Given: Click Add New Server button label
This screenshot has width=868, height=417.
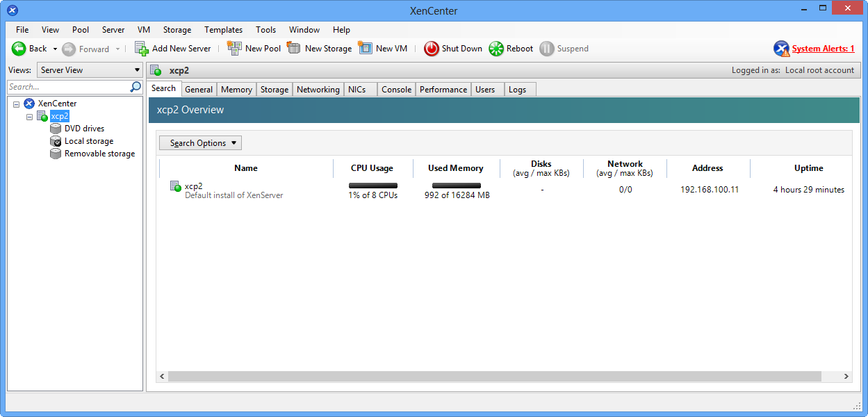Looking at the screenshot, I should [181, 49].
